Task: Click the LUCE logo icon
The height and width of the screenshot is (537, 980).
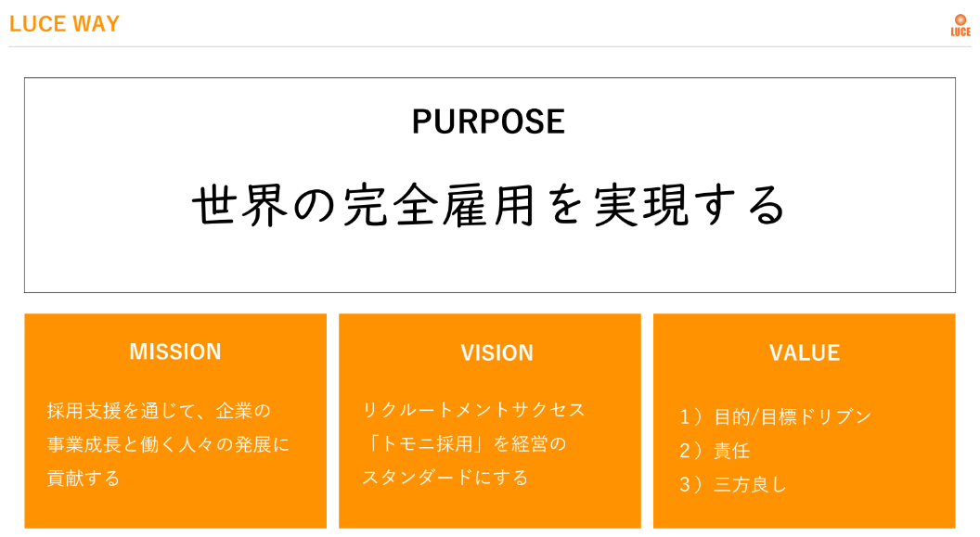Action: pyautogui.click(x=961, y=19)
